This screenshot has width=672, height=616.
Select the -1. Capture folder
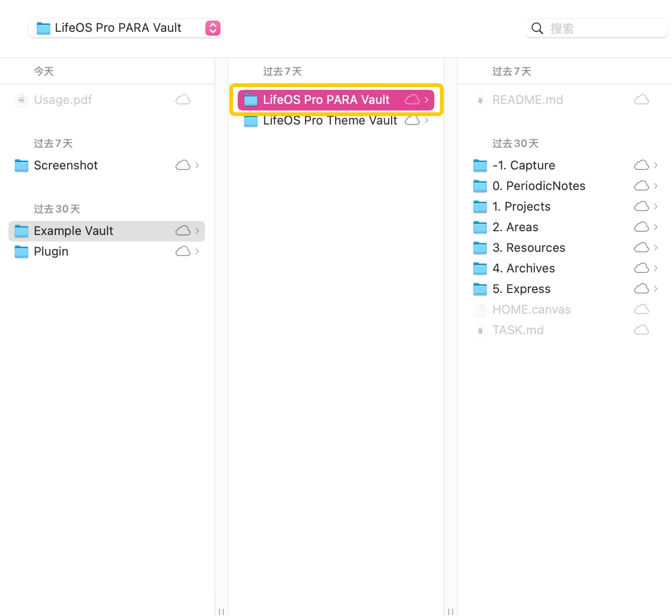tap(523, 166)
